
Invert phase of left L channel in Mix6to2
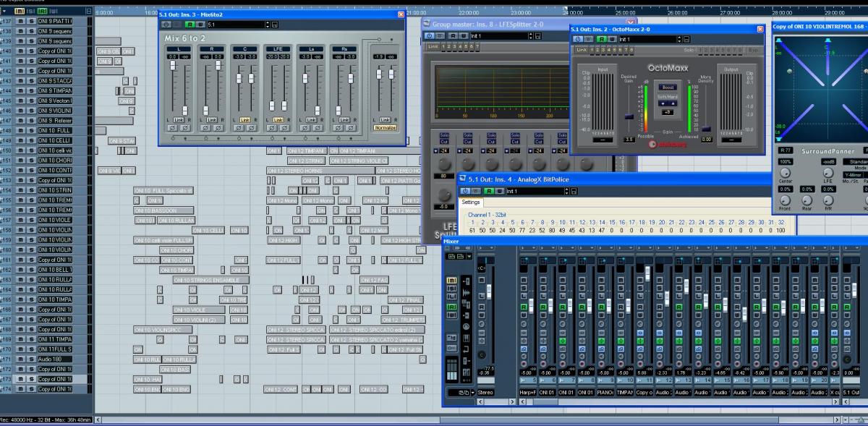(x=173, y=128)
